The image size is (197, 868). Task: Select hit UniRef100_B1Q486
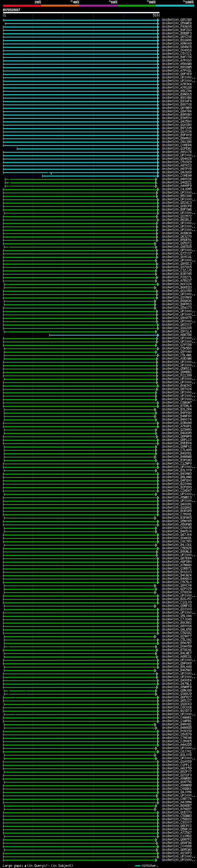click(x=177, y=40)
